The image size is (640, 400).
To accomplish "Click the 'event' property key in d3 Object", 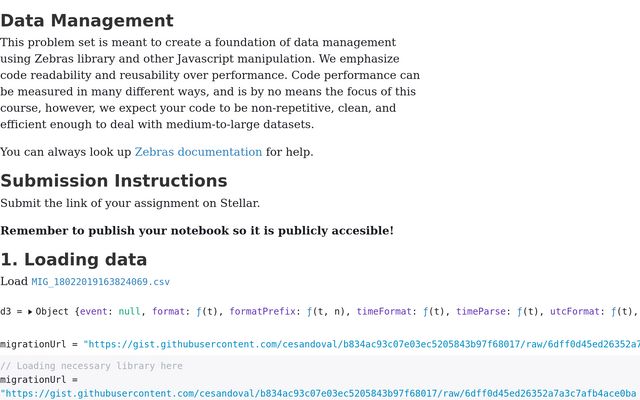I will click(x=93, y=311).
